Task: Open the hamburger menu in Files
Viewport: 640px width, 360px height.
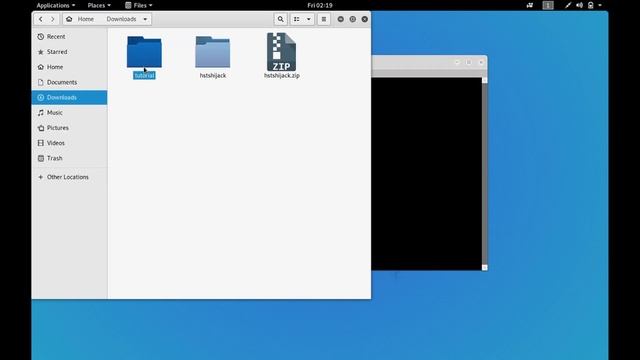Action: pyautogui.click(x=324, y=19)
